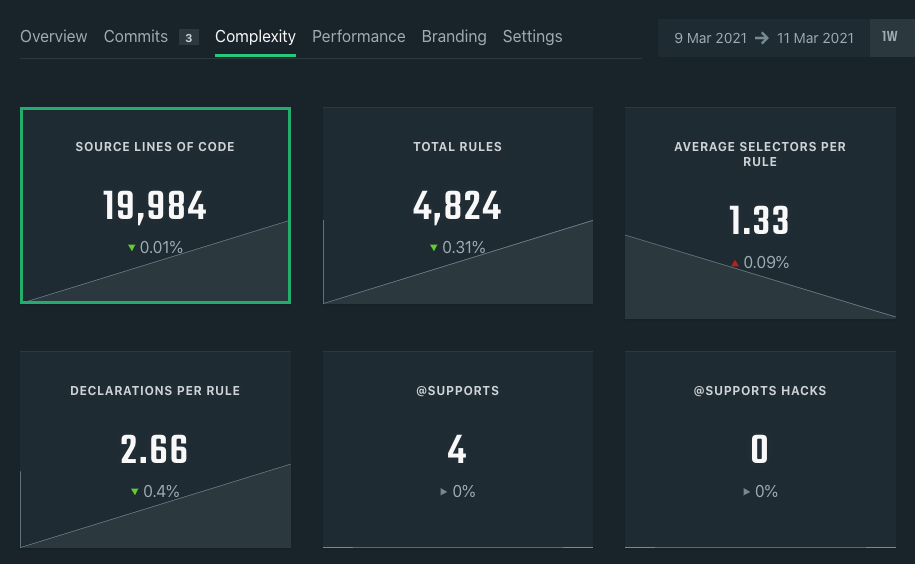Select the Average Selectors Per Rule card
915x564 pixels.
coord(760,213)
